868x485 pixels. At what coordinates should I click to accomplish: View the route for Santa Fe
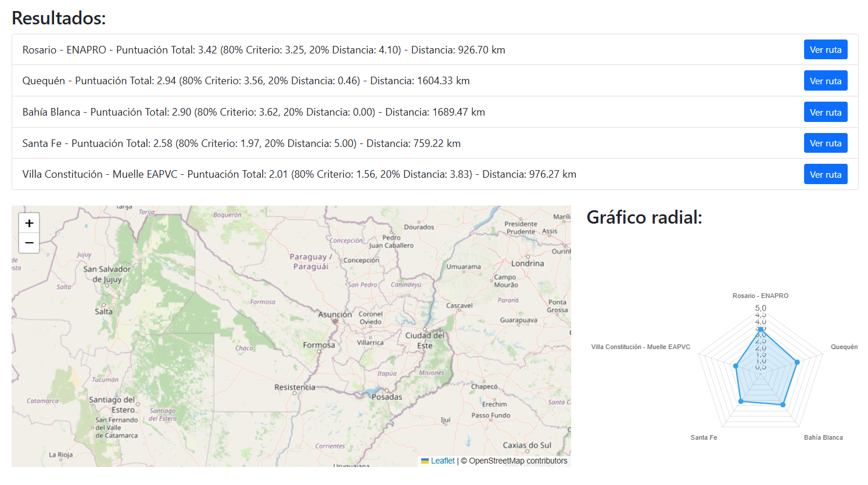pyautogui.click(x=825, y=143)
